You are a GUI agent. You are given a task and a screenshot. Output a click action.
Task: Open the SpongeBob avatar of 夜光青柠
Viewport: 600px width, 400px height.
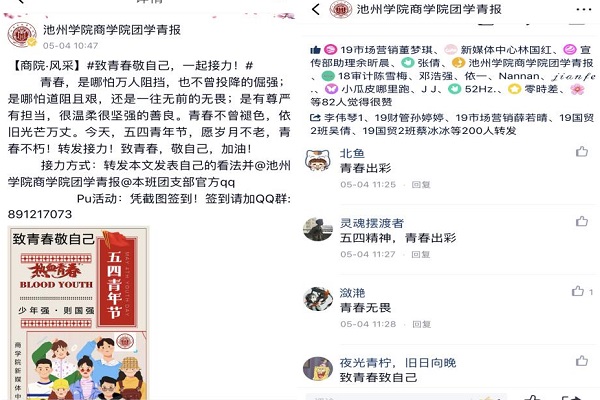[318, 369]
